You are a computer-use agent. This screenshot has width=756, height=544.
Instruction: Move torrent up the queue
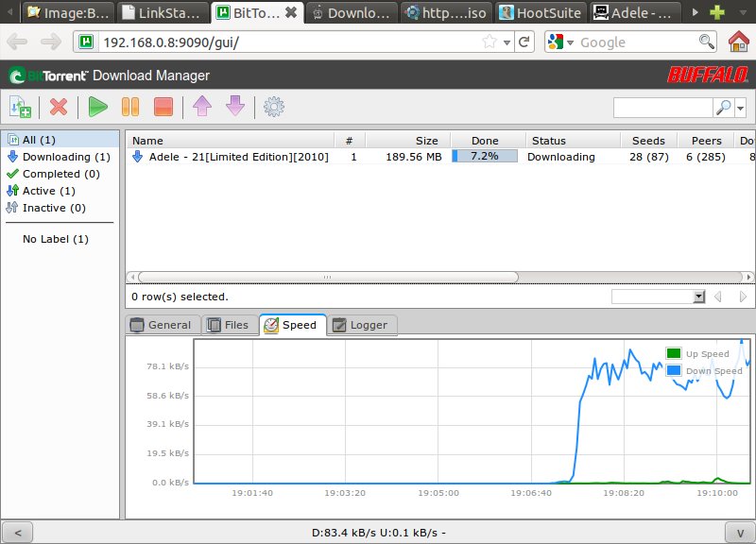pyautogui.click(x=201, y=107)
